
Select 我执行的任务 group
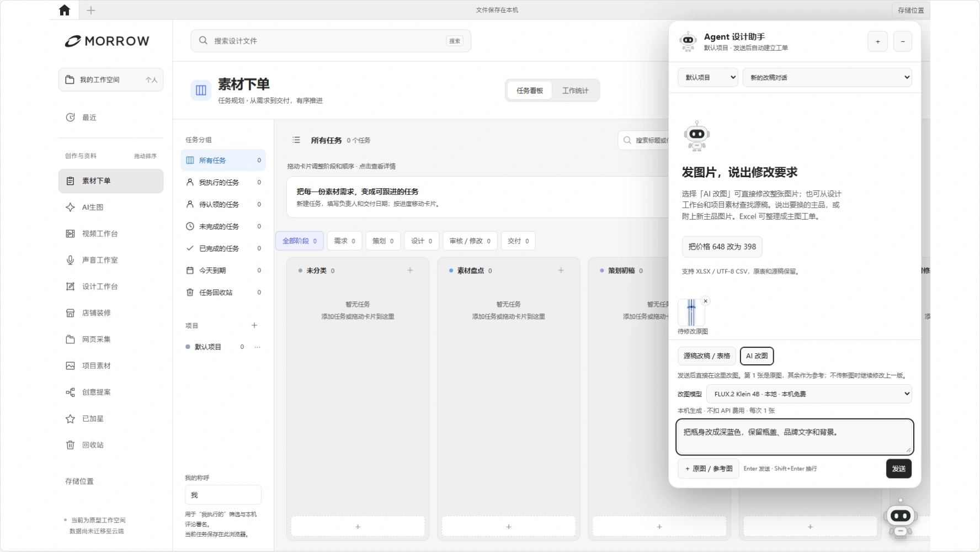pos(223,183)
